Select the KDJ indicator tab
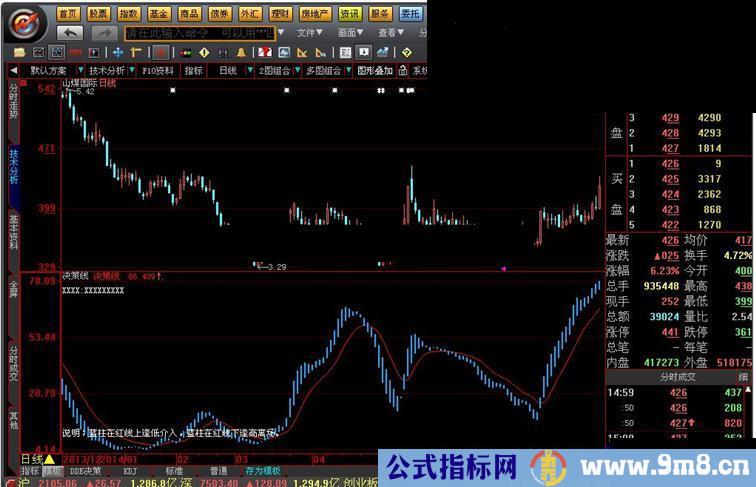Image resolution: width=756 pixels, height=487 pixels. 130,470
